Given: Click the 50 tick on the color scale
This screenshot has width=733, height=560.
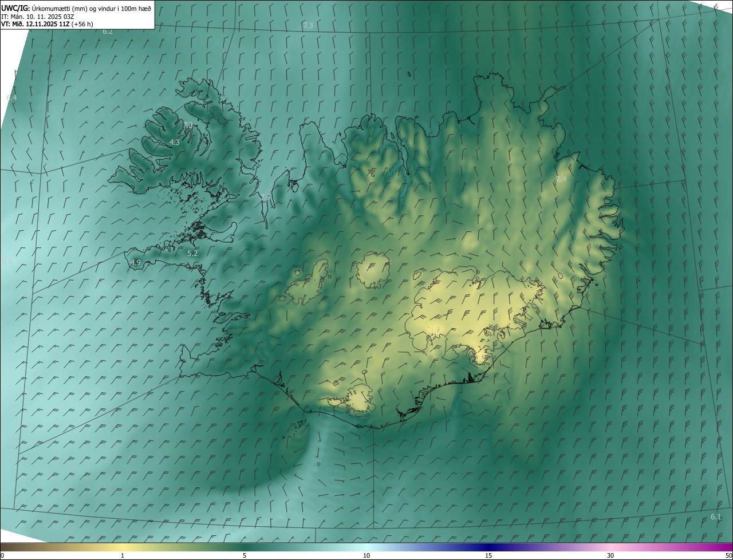Looking at the screenshot, I should coord(728,555).
